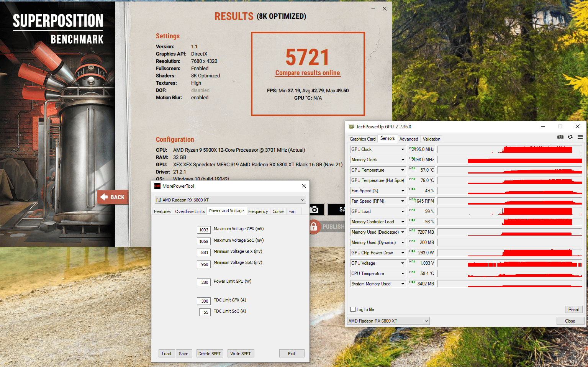Switch to the GPU-Z Advanced tab

409,139
